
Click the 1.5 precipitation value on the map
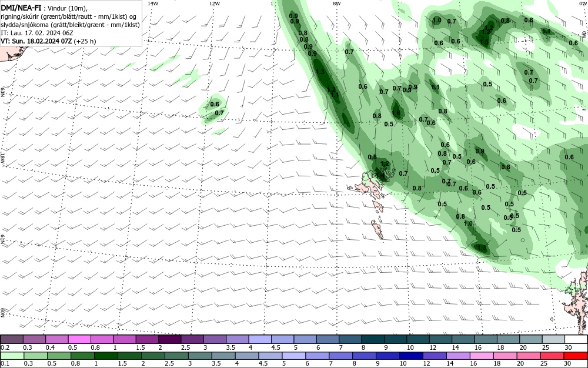pyautogui.click(x=485, y=42)
